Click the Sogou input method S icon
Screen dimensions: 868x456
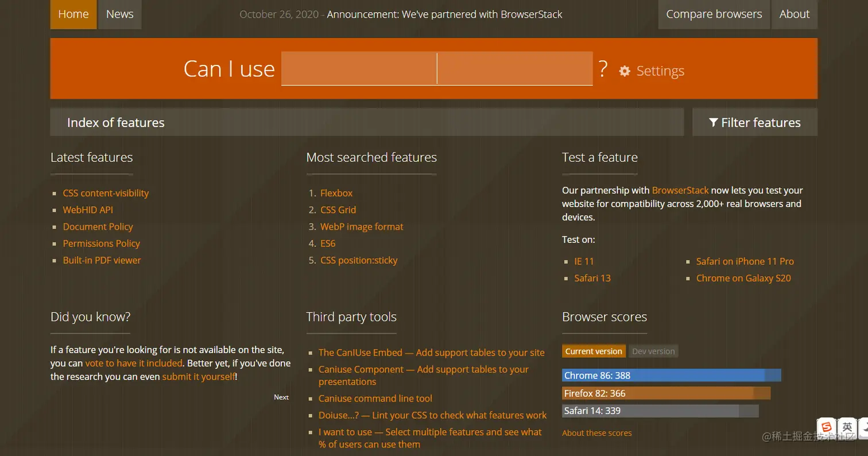pos(826,427)
